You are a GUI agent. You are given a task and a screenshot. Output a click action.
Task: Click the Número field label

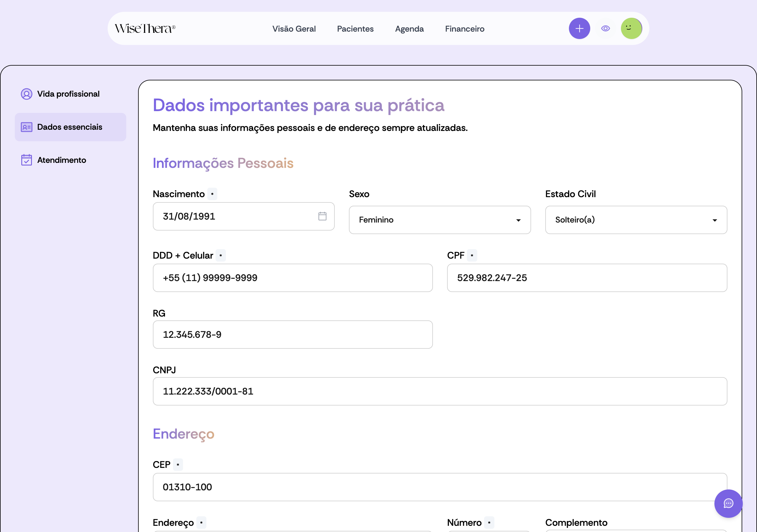(x=464, y=523)
